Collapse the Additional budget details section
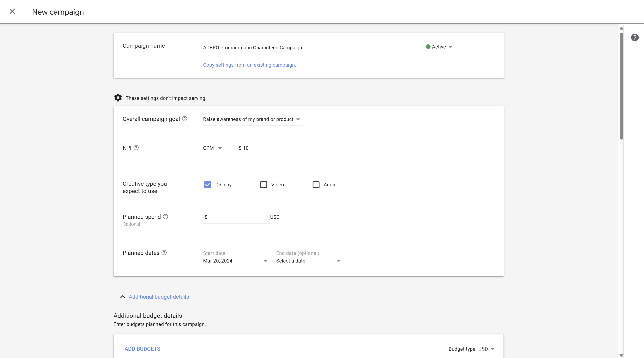Screen dimensions: 644x358 (x=158, y=297)
